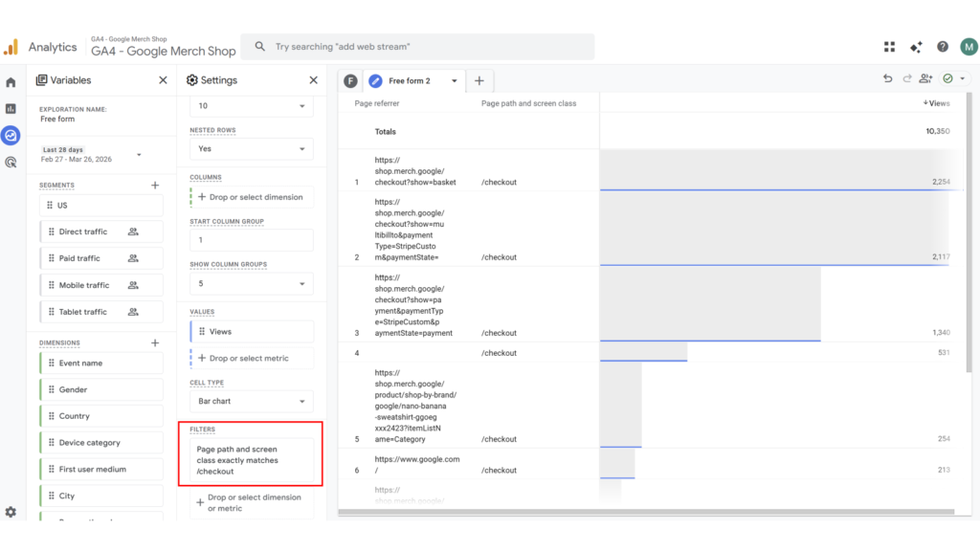Close the Settings panel
The height and width of the screenshot is (551, 980).
point(313,80)
